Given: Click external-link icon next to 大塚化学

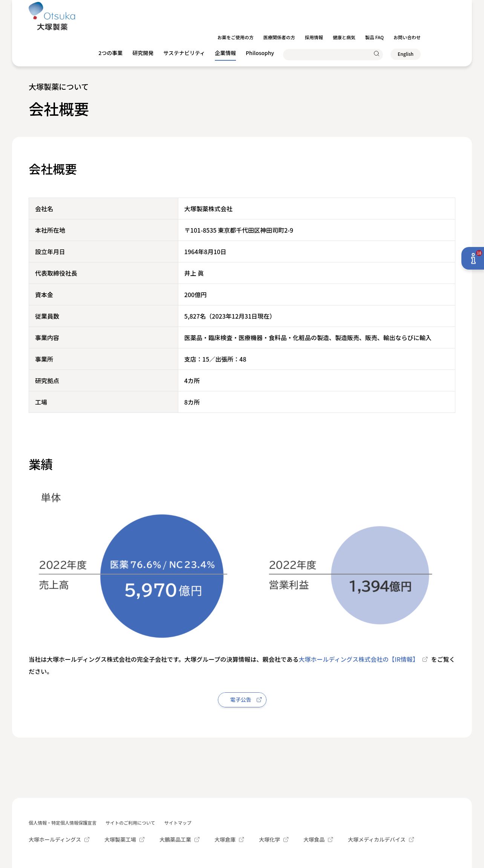Looking at the screenshot, I should [x=286, y=840].
